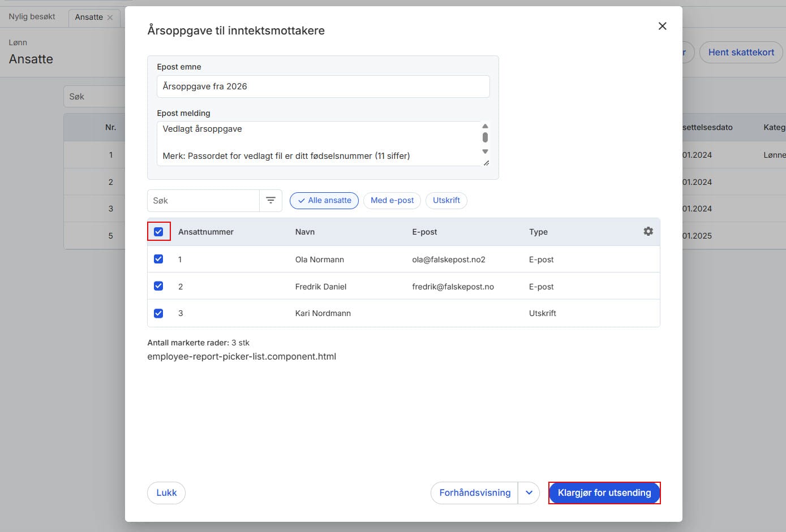The width and height of the screenshot is (786, 532).
Task: Close the Årsoppgave dialog with the X icon
Action: (x=662, y=26)
